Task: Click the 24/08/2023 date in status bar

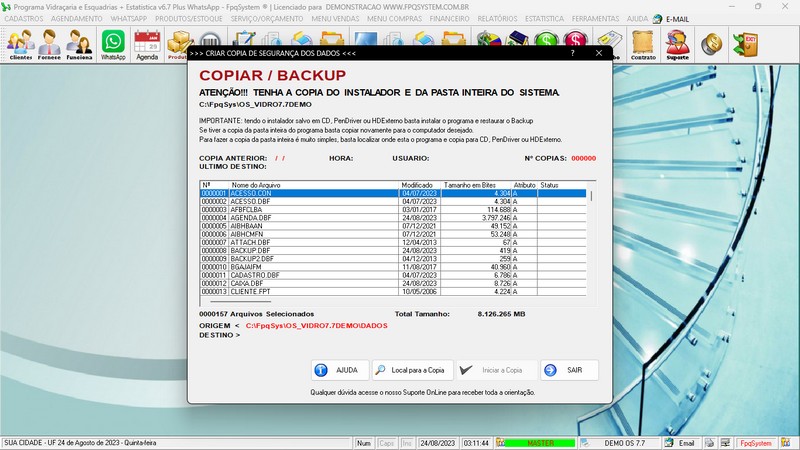Action: pos(437,443)
